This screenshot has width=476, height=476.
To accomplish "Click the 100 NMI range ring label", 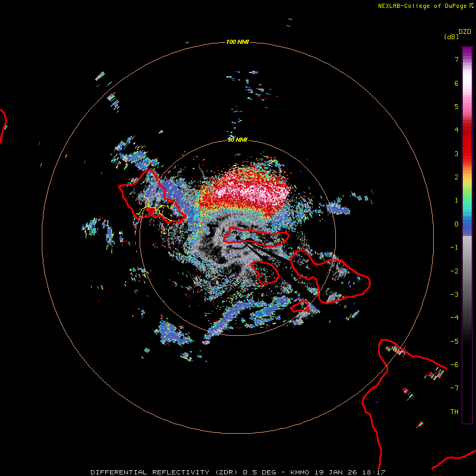I will pos(237,42).
